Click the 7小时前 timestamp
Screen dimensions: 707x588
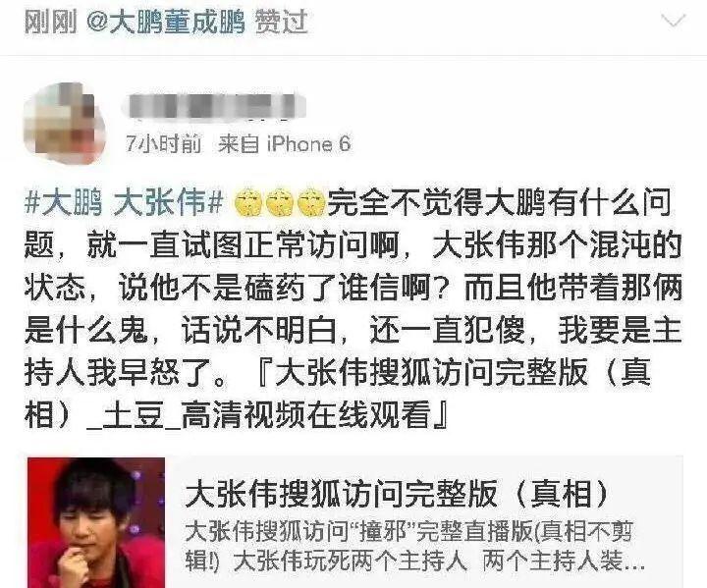click(163, 144)
